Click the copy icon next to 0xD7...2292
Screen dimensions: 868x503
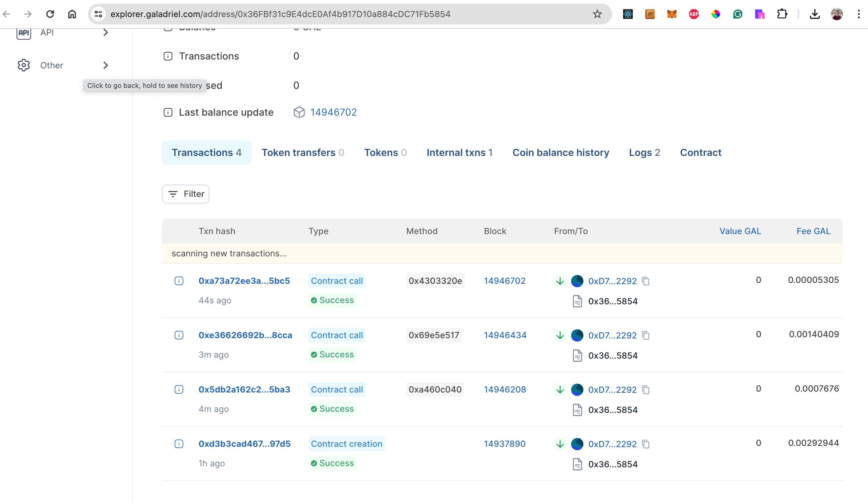(x=646, y=281)
